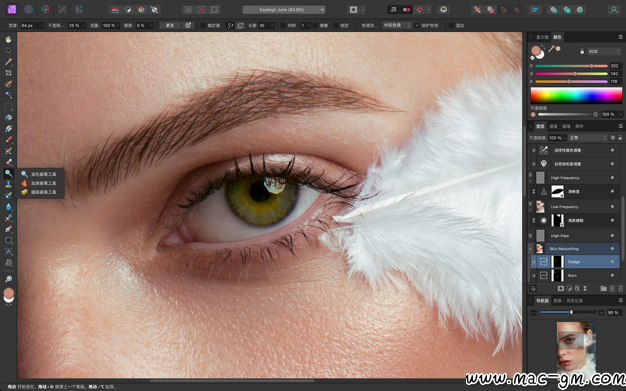Toggle the red magnet Snapping icon
The image size is (626, 391).
pyautogui.click(x=420, y=10)
